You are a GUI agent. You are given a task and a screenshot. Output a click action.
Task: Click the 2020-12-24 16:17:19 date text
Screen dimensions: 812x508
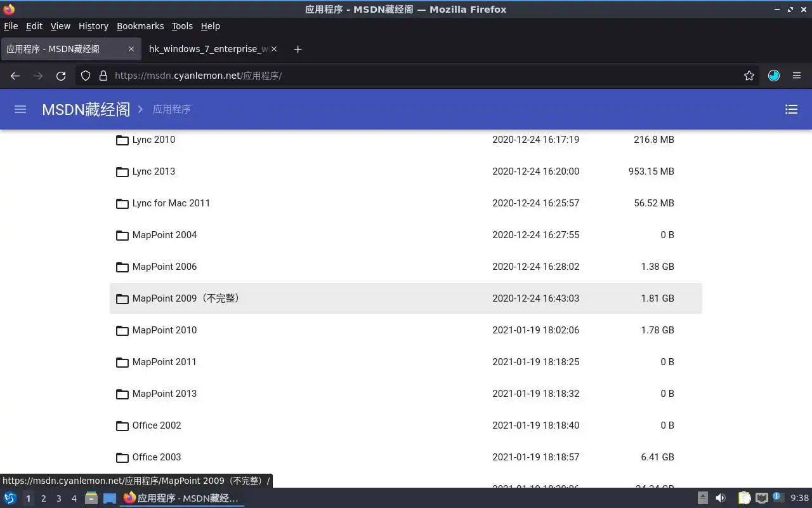pos(535,140)
